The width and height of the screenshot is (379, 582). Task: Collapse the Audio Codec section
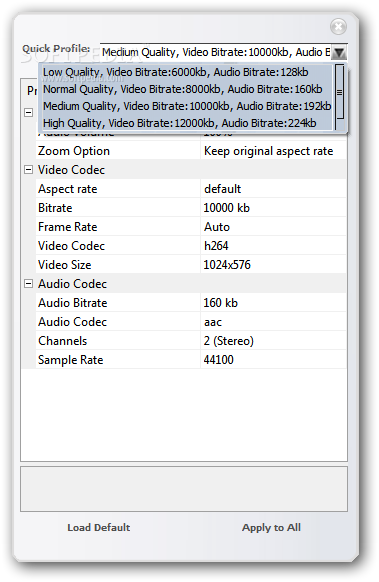(28, 284)
